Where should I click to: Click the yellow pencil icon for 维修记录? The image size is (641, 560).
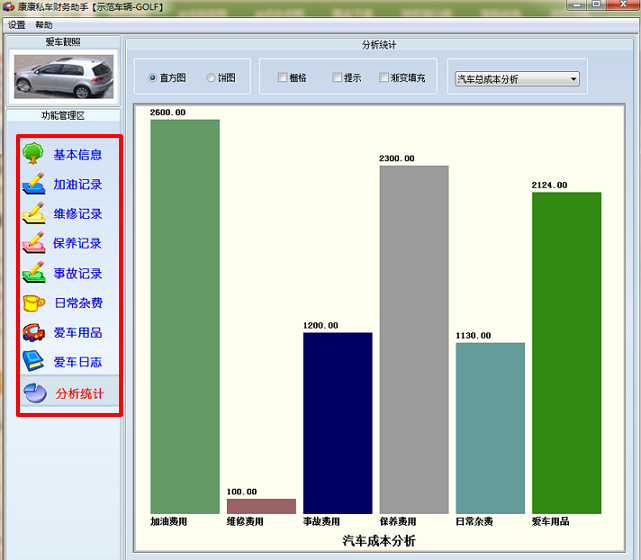pyautogui.click(x=34, y=213)
